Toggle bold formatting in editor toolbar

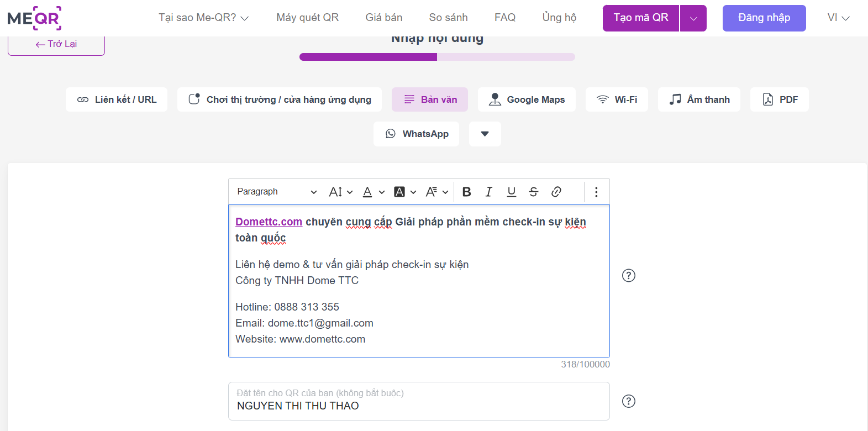click(x=466, y=192)
